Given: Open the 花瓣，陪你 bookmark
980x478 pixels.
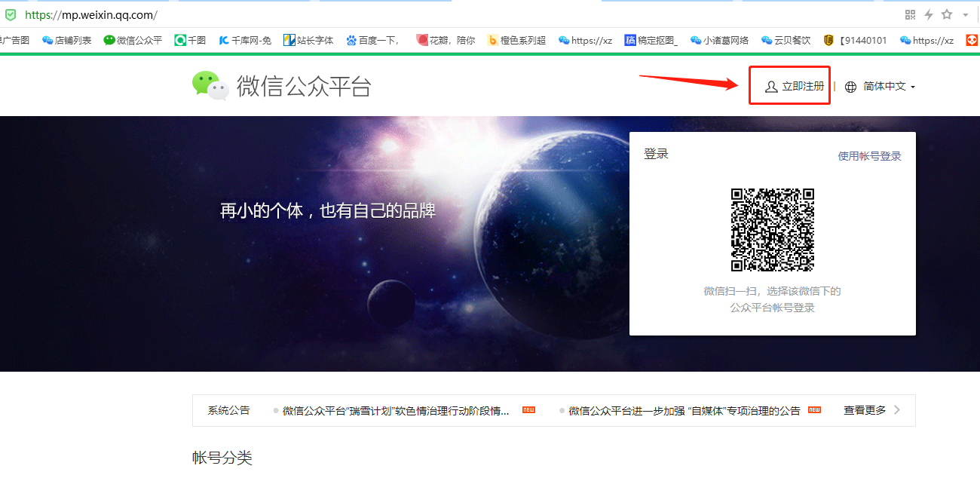Looking at the screenshot, I should (446, 40).
